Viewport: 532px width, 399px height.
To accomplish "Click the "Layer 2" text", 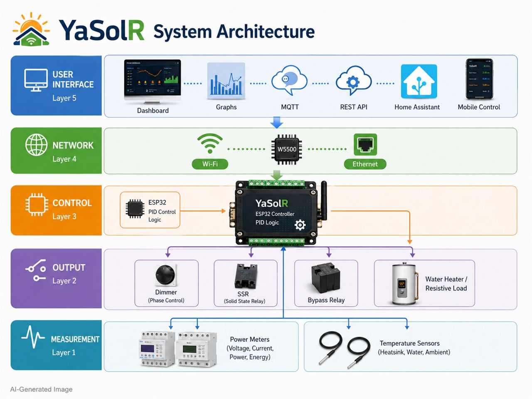I will point(64,281).
